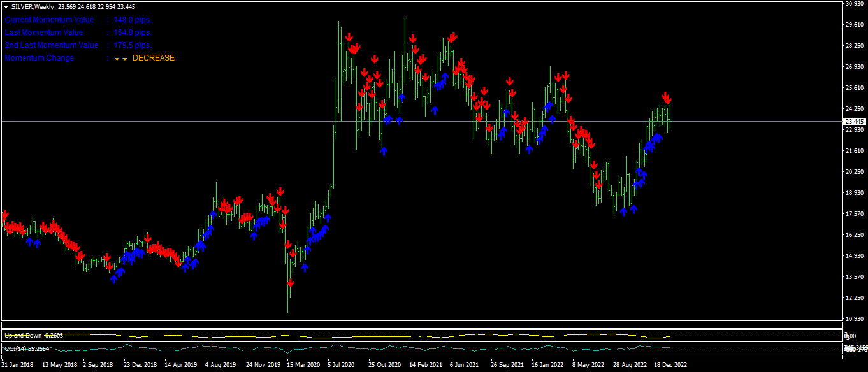This screenshot has height=372, width=868.
Task: Click the 'Last Momentum Value' label
Action: 44,32
